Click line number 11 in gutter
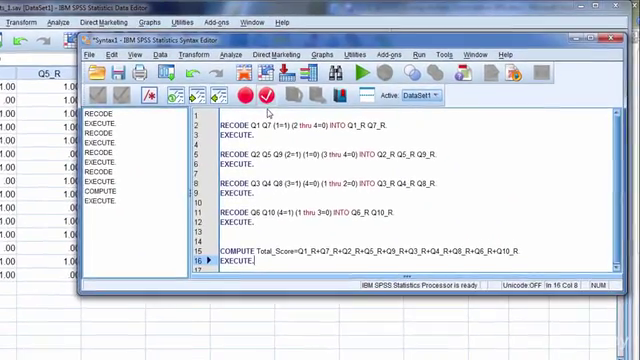The width and height of the screenshot is (640, 360). click(x=198, y=213)
